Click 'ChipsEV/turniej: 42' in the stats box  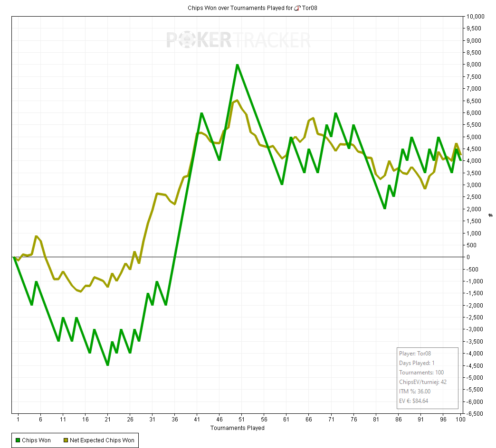click(x=423, y=382)
